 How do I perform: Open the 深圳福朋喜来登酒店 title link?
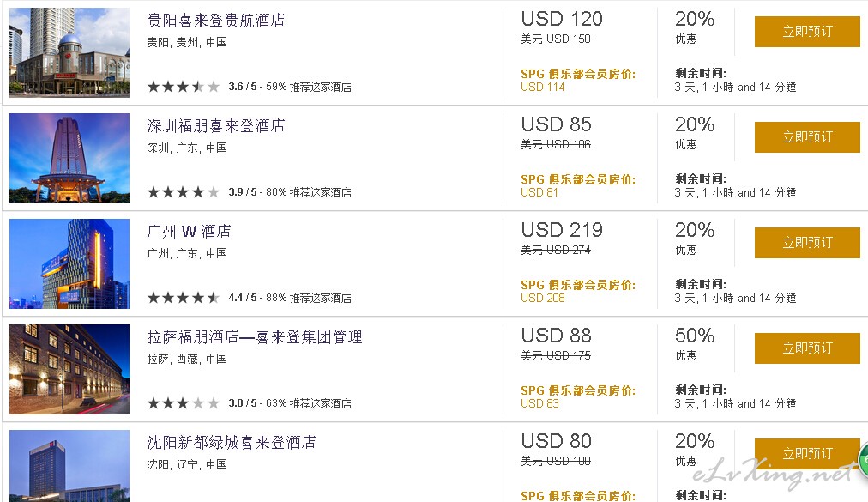(x=216, y=126)
